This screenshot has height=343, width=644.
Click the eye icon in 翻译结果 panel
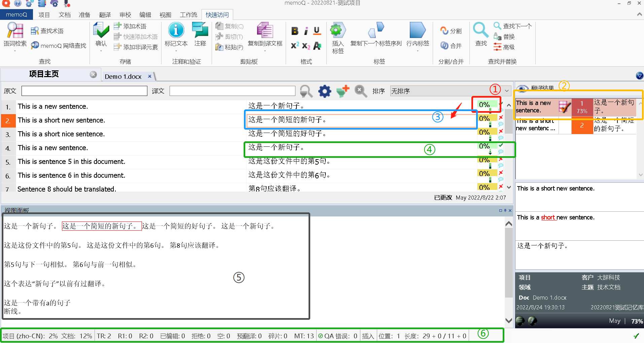tap(522, 88)
